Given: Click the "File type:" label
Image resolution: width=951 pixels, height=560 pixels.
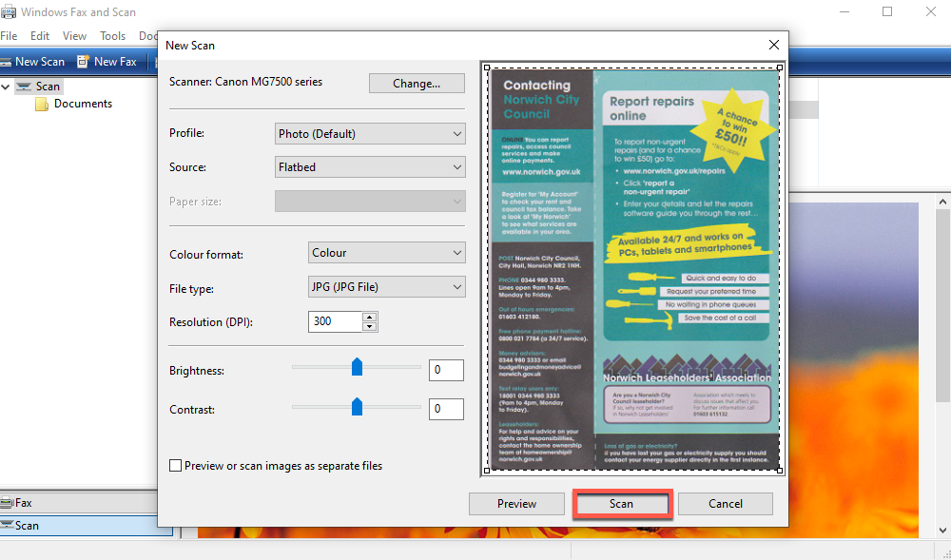Looking at the screenshot, I should click(x=191, y=289).
